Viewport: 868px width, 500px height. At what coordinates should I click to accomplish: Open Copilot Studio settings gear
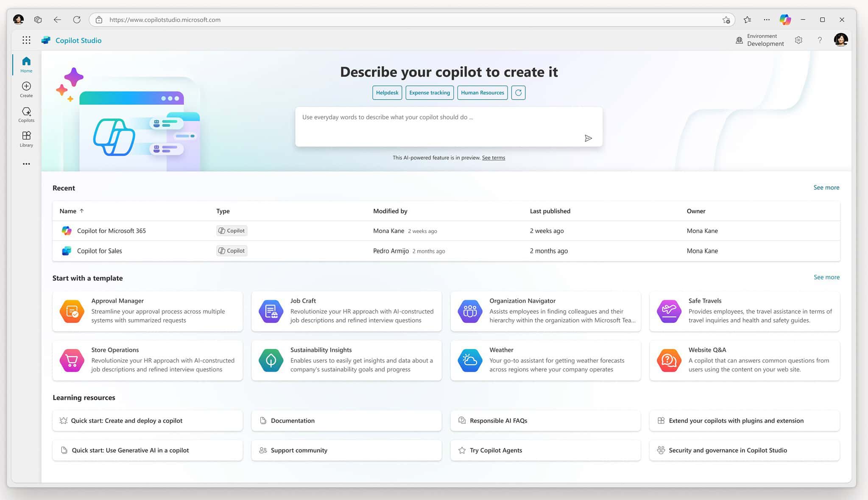[799, 40]
